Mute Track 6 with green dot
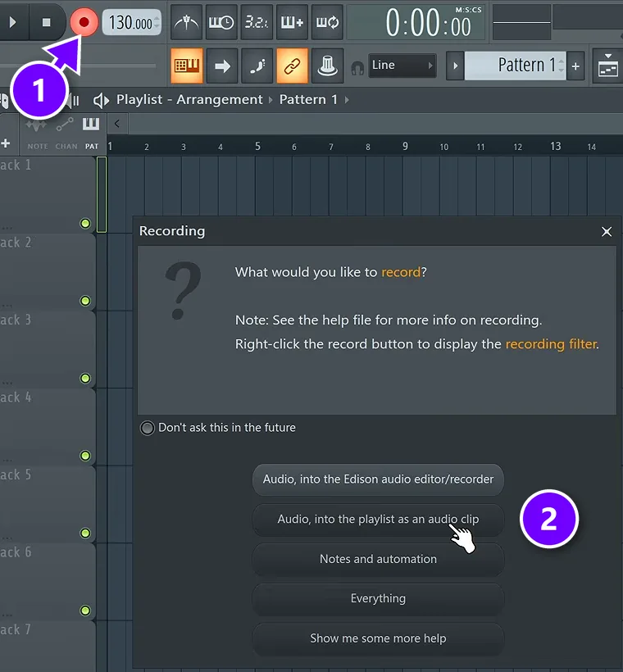Viewport: 623px width, 672px height. pos(85,611)
